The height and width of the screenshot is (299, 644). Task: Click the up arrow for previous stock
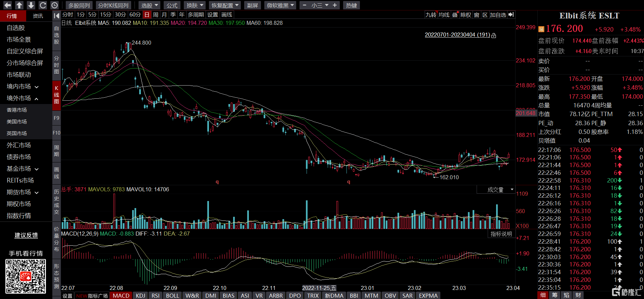pyautogui.click(x=19, y=5)
